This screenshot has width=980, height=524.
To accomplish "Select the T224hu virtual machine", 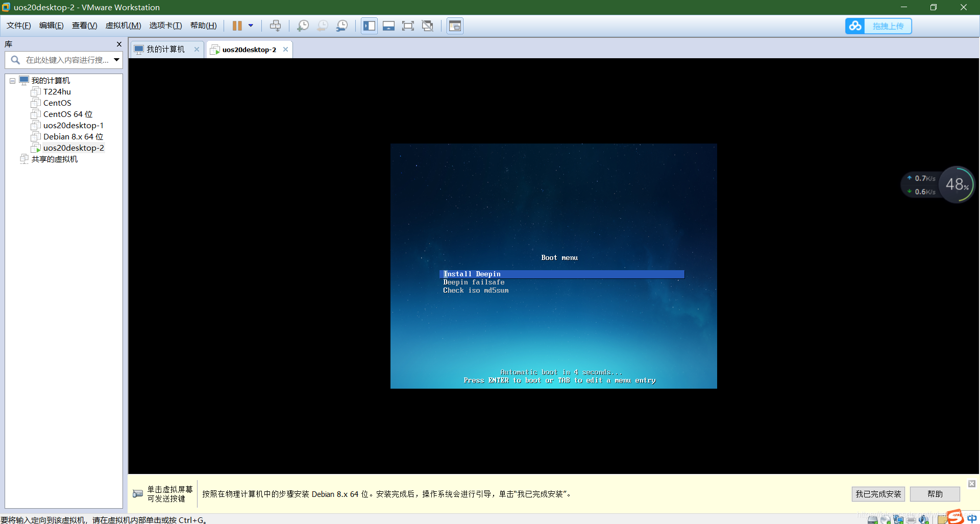I will [x=57, y=92].
